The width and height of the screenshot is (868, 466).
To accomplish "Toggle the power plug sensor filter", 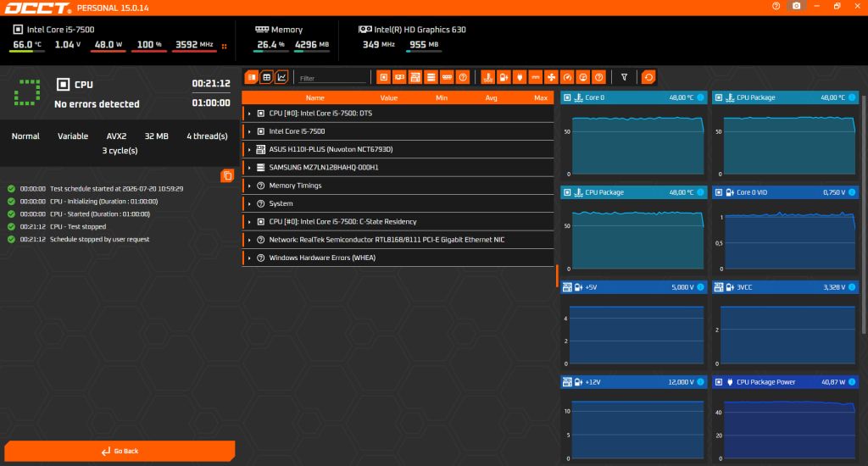I will [x=520, y=77].
